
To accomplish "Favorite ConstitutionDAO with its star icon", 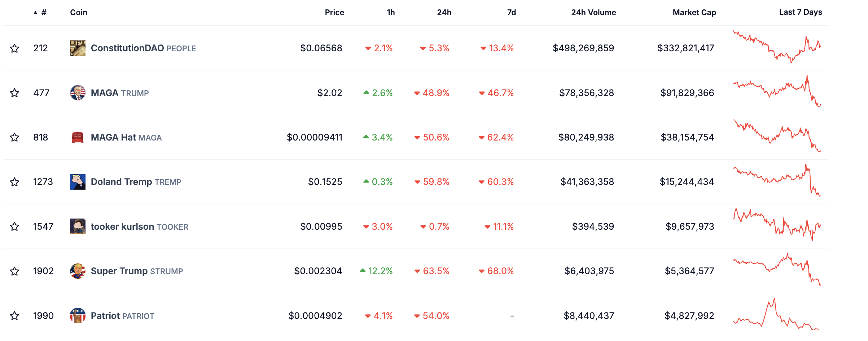I will click(14, 48).
